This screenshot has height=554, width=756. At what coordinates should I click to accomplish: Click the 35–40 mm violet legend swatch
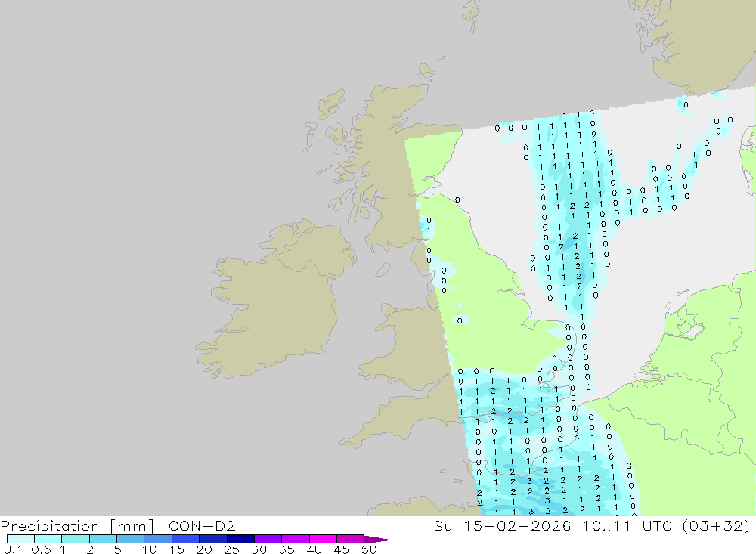(x=296, y=539)
